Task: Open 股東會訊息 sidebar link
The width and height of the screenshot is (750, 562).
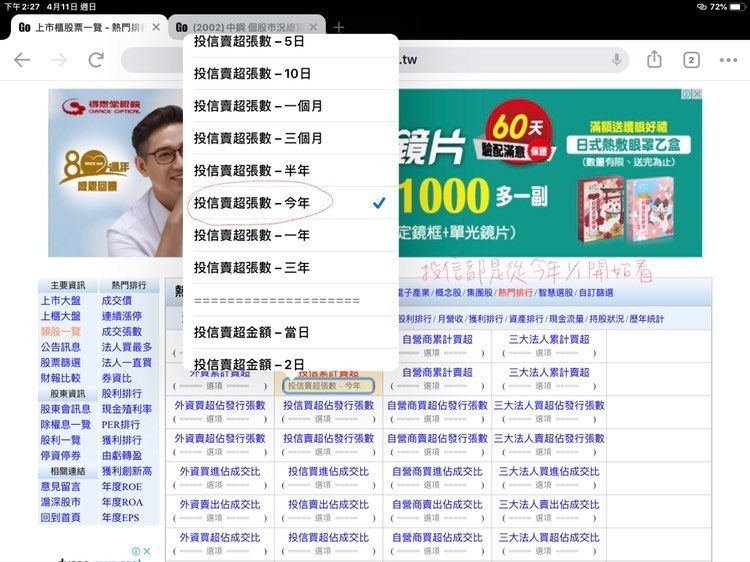Action: [x=66, y=409]
